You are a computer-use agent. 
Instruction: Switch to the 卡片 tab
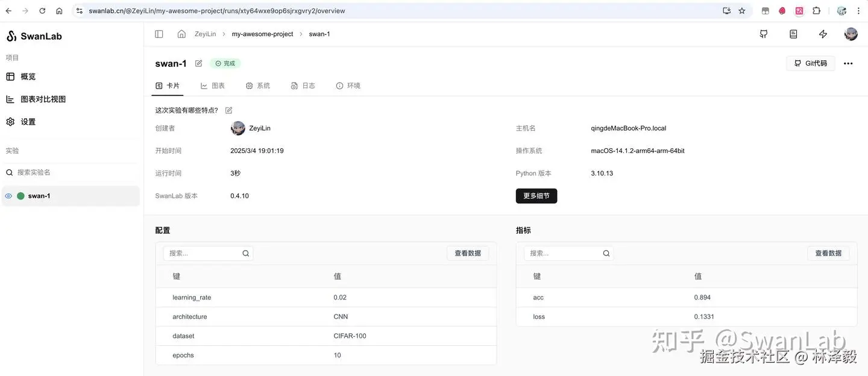coord(168,86)
